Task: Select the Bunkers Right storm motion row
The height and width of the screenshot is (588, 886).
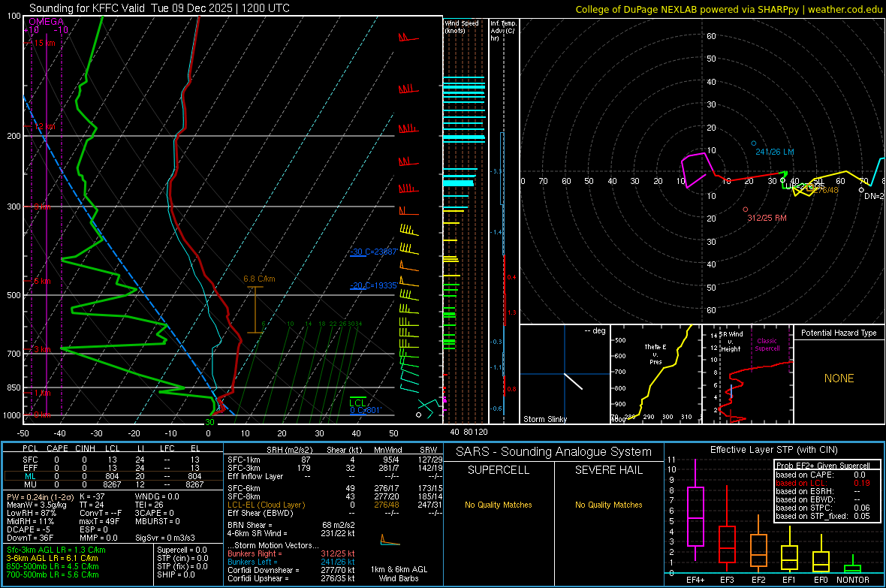Action: coord(291,553)
